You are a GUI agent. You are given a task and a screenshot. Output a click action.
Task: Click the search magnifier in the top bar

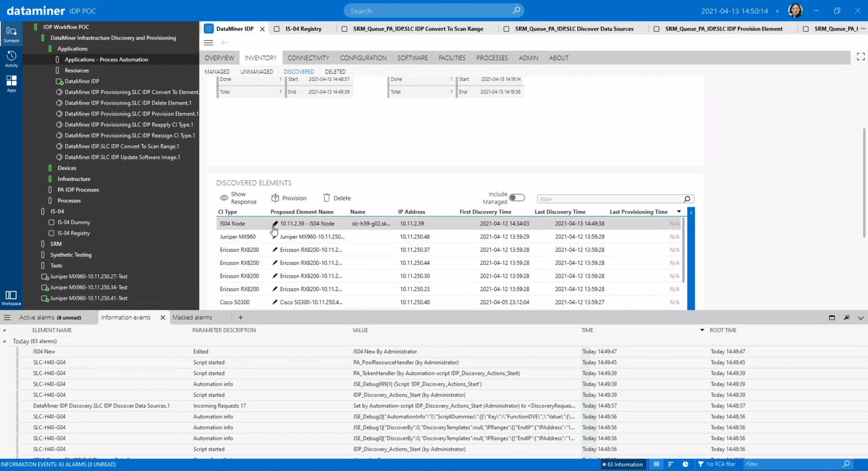pos(516,11)
